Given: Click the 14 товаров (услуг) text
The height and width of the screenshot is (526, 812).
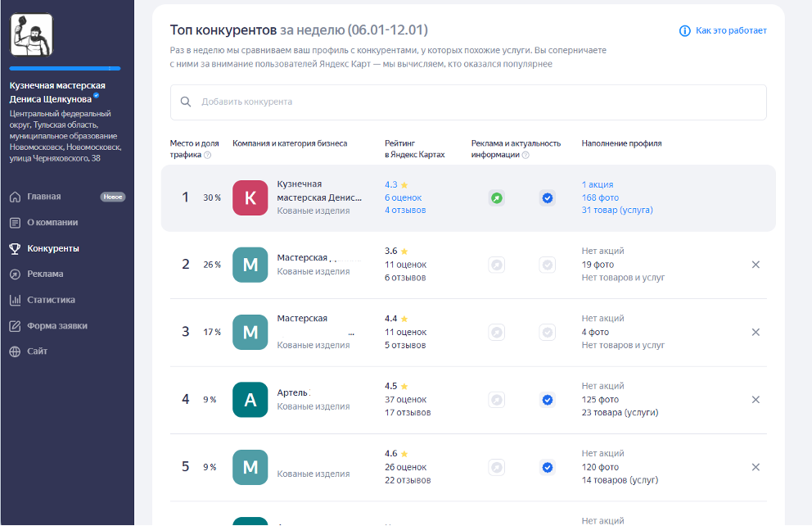Looking at the screenshot, I should point(620,480).
